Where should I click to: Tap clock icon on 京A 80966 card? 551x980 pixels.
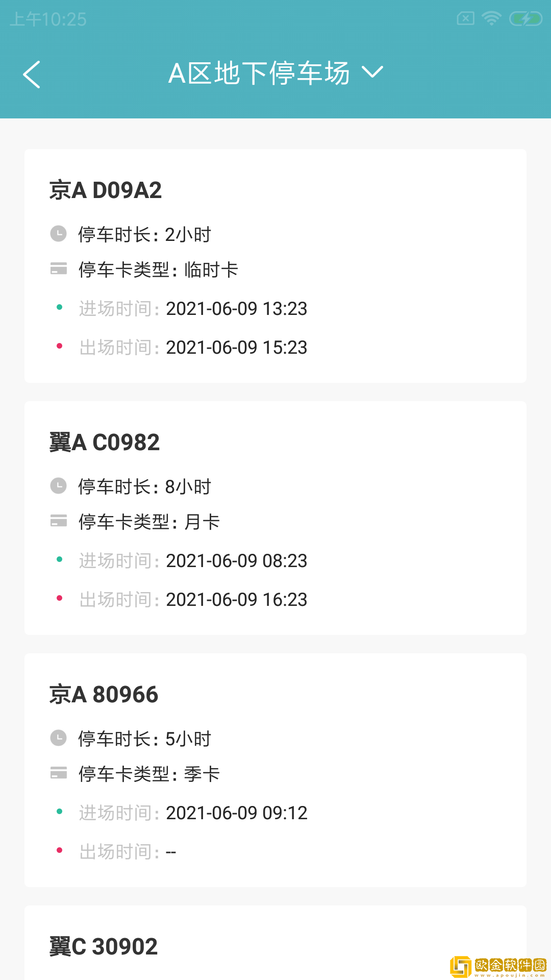[x=59, y=738]
